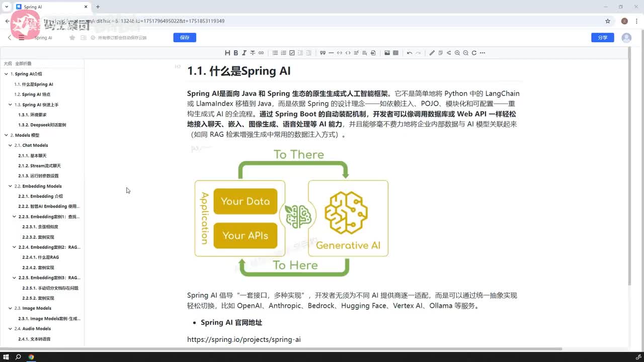
Task: Click the zoom out magnifier icon
Action: tap(465, 53)
